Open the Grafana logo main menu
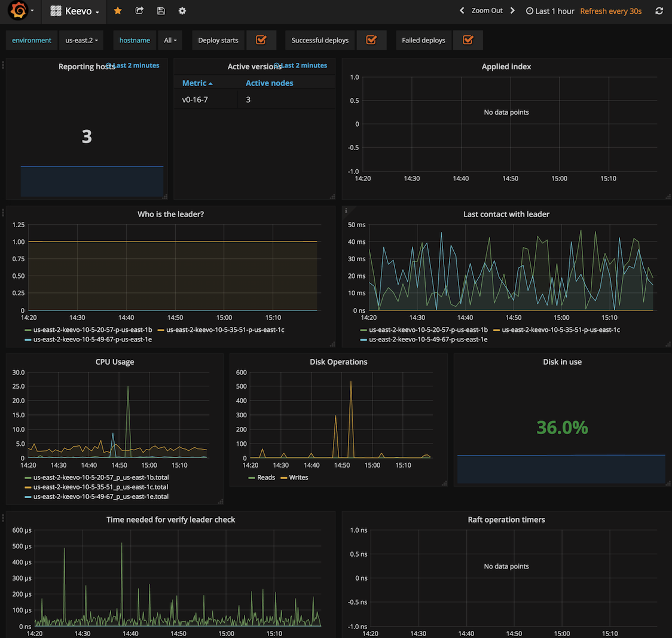 [x=19, y=11]
